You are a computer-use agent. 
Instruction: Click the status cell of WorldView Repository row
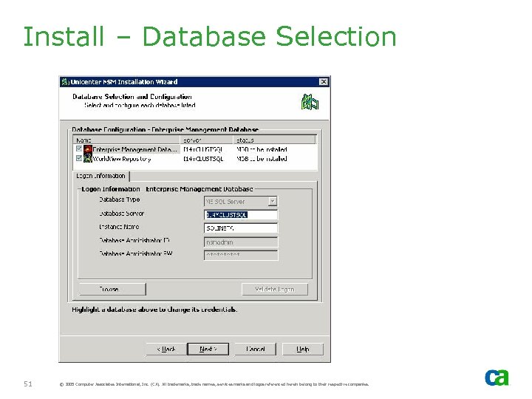(x=262, y=159)
